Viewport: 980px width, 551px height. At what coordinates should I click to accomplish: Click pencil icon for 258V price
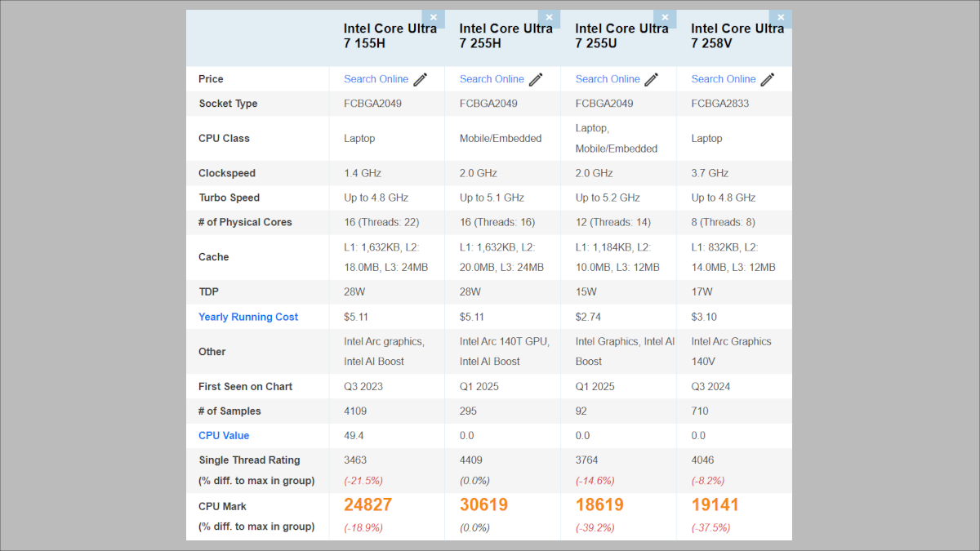pyautogui.click(x=768, y=79)
